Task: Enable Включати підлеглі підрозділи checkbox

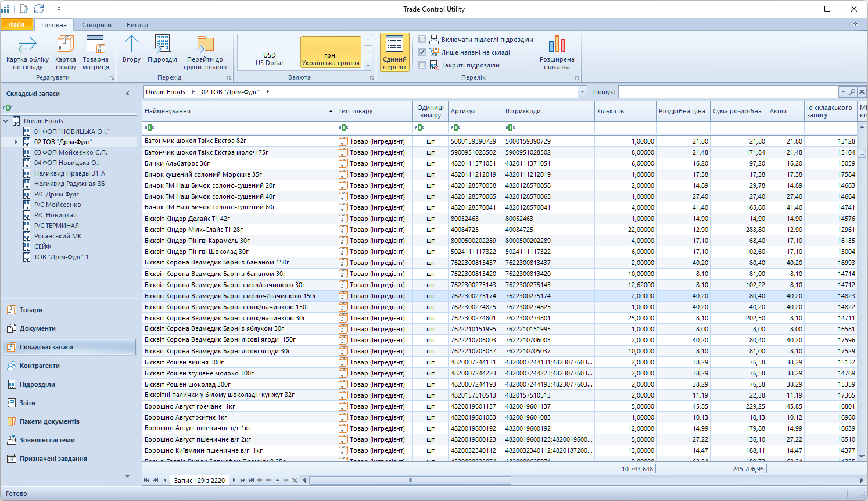Action: pyautogui.click(x=422, y=40)
